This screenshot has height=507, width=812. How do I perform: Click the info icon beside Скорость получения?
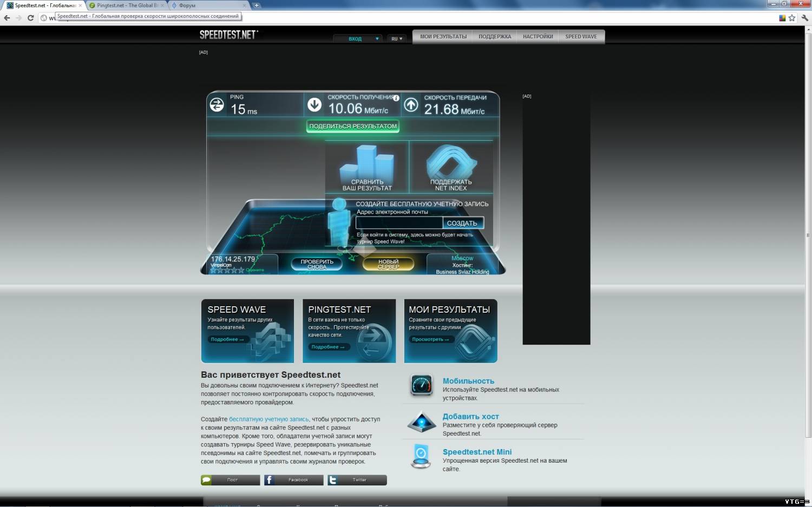(396, 98)
